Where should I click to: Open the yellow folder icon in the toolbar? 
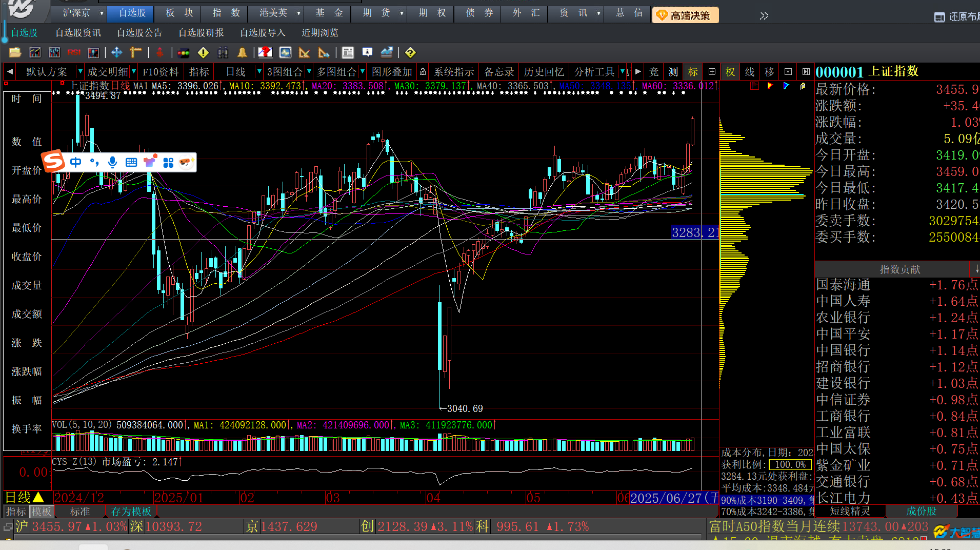15,52
